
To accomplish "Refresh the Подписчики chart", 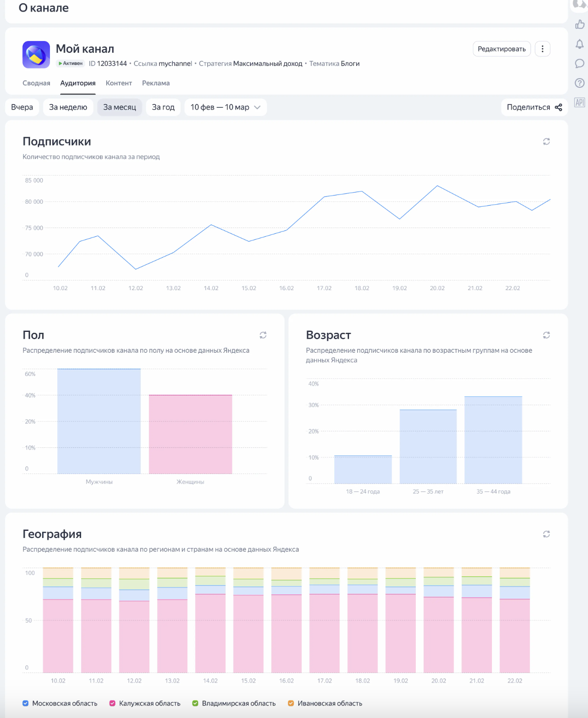I will (546, 142).
